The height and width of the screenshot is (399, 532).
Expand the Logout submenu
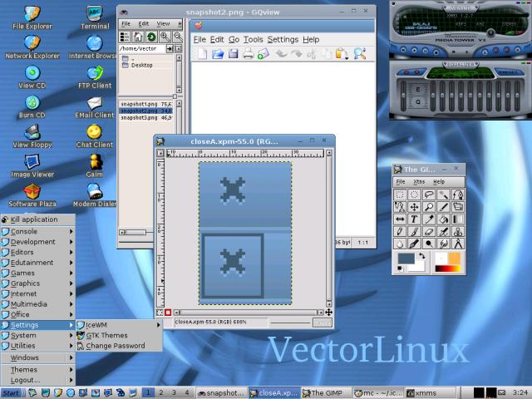click(37, 380)
